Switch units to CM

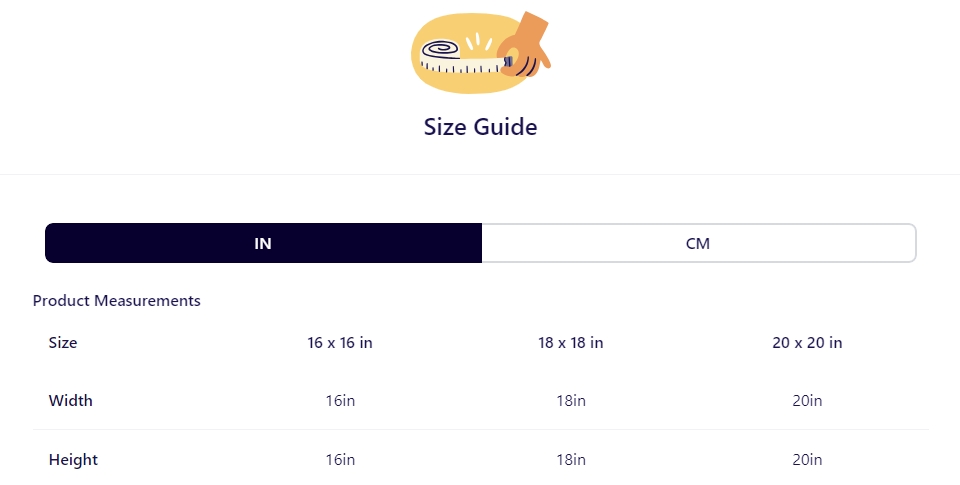pos(698,243)
